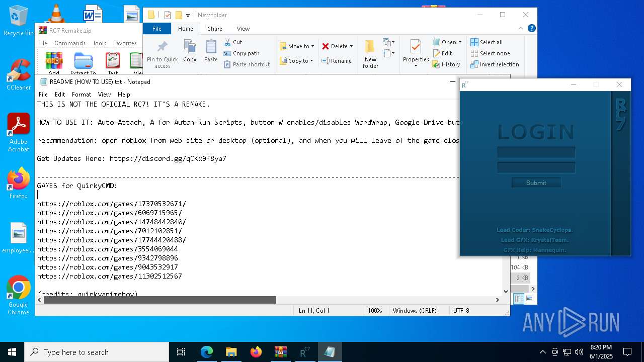The height and width of the screenshot is (362, 644).
Task: Open CCleaner desktop shortcut
Action: coord(19,74)
